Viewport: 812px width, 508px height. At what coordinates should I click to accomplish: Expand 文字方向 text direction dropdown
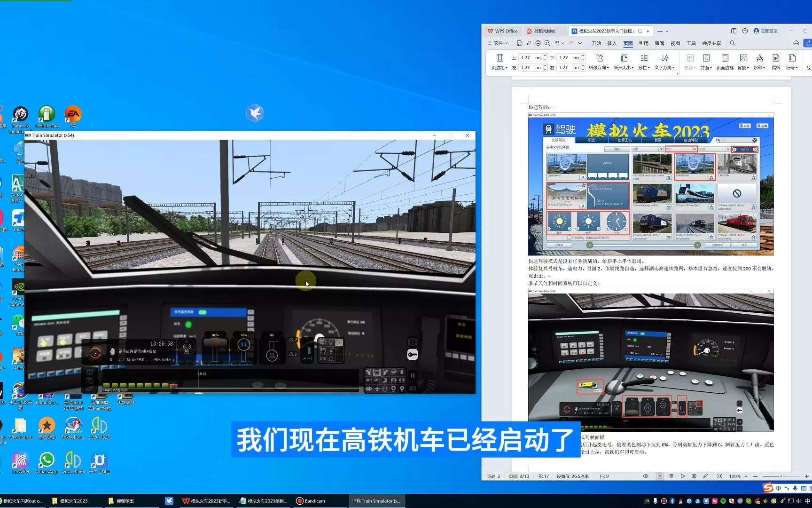[x=664, y=68]
